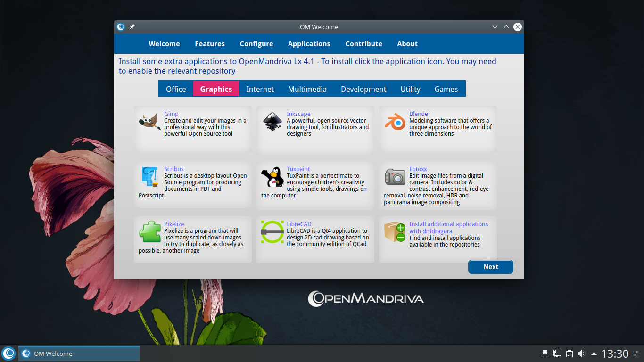The image size is (644, 362).
Task: Click the 'Create and edit your images' description
Action: (x=205, y=127)
